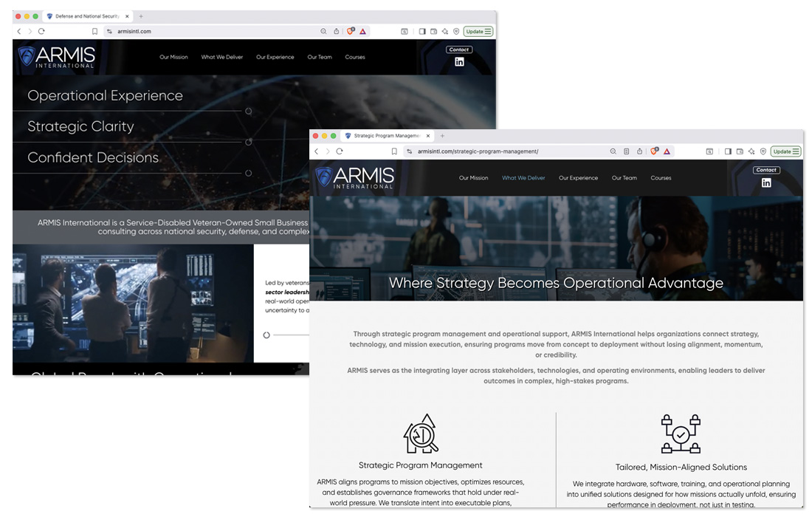
Task: Click ARMIS International logo in rear window
Action: 56,57
